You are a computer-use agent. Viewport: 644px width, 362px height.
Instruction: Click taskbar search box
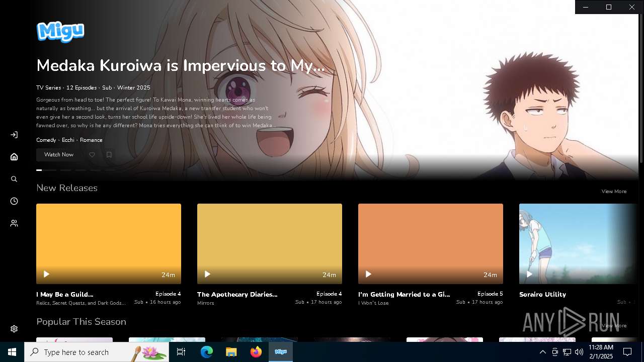[x=97, y=352]
